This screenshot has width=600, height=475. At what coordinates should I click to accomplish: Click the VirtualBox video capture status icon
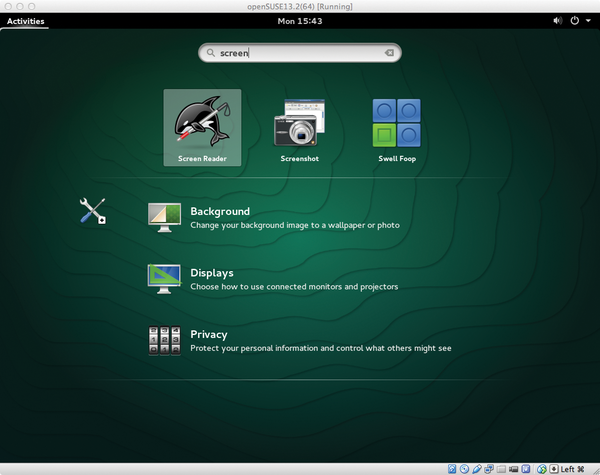(x=514, y=469)
